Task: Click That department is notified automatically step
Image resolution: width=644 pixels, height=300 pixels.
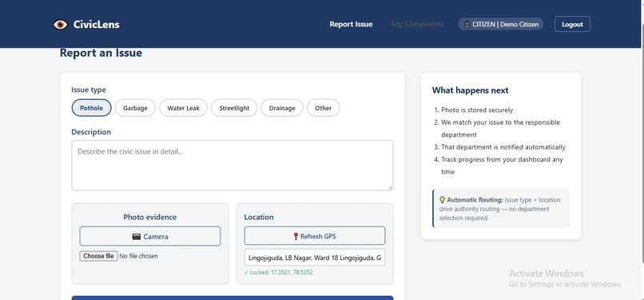Action: [x=503, y=147]
